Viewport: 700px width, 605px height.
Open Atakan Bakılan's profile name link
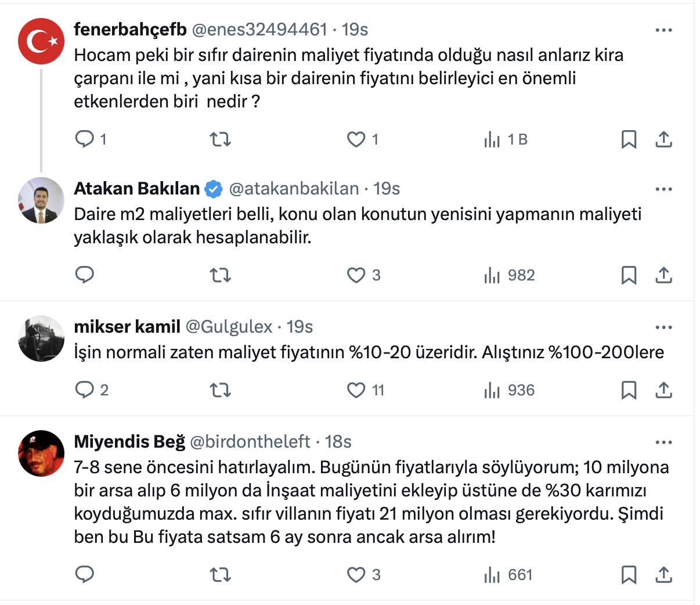click(x=137, y=189)
